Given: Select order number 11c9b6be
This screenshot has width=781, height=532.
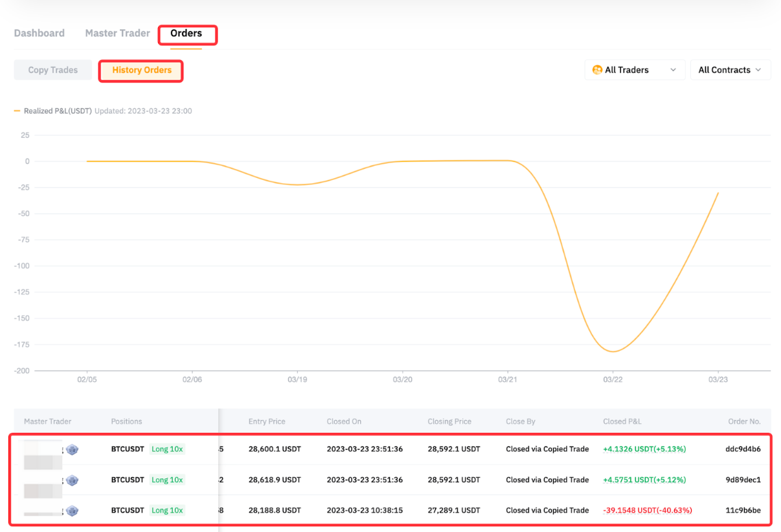Looking at the screenshot, I should [743, 511].
